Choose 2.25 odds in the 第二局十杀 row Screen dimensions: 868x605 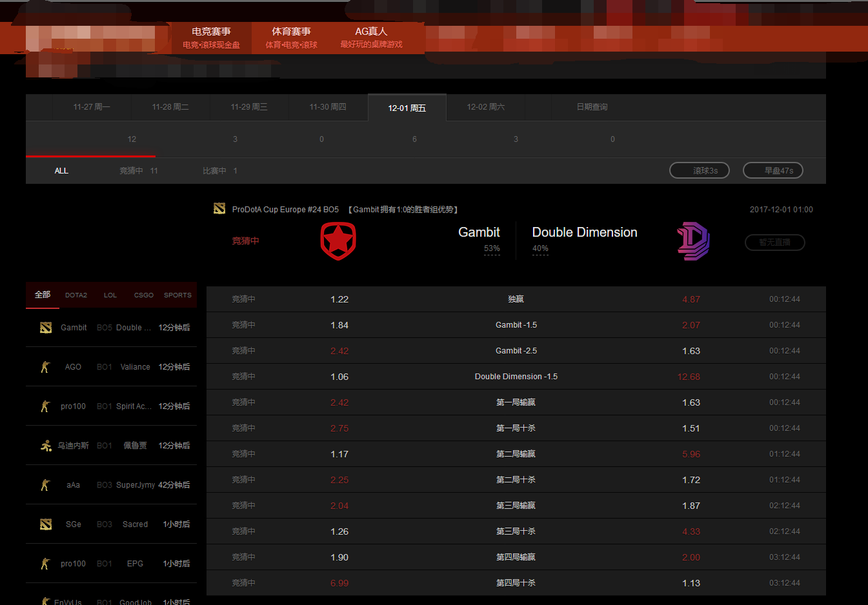click(x=339, y=480)
